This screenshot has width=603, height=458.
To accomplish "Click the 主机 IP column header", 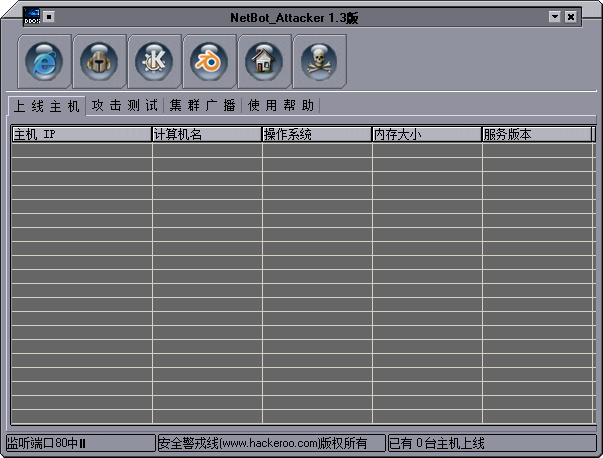I will pos(81,135).
